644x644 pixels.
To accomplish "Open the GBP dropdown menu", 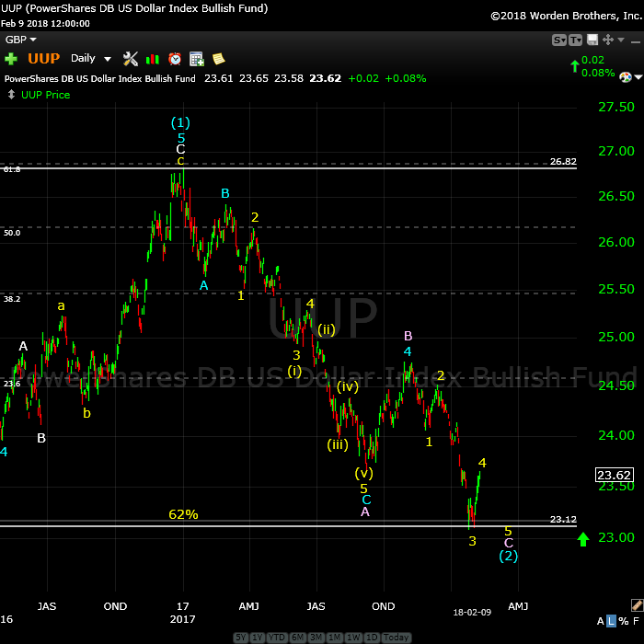I will click(x=20, y=40).
